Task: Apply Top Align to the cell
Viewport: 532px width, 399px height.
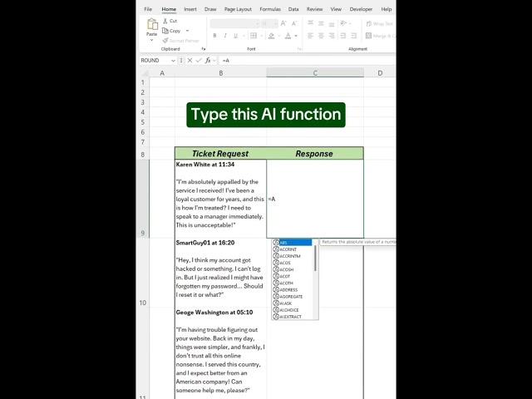Action: click(x=310, y=23)
